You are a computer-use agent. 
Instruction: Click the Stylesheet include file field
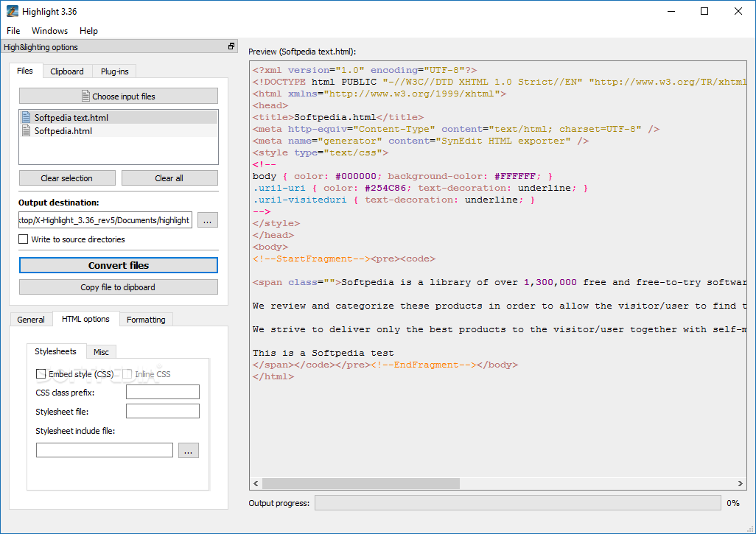click(105, 450)
